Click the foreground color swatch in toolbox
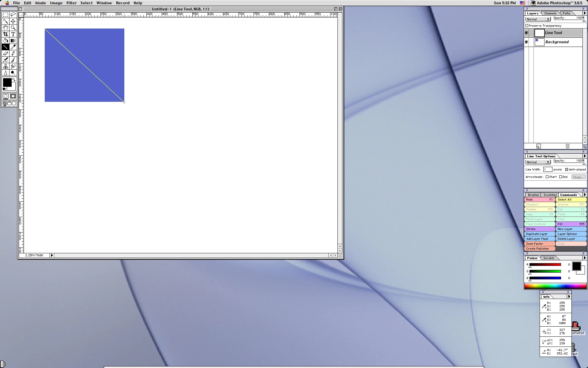Screen dimensions: 588x368 click(7, 82)
